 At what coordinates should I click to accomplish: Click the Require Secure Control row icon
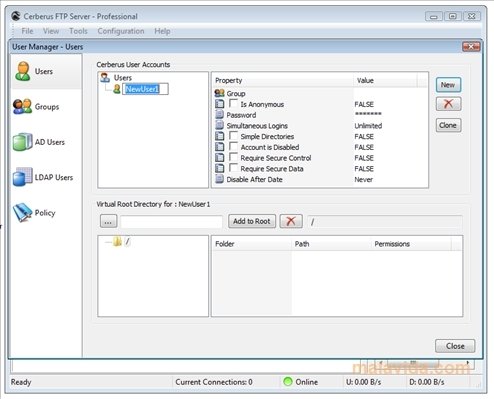pyautogui.click(x=219, y=158)
